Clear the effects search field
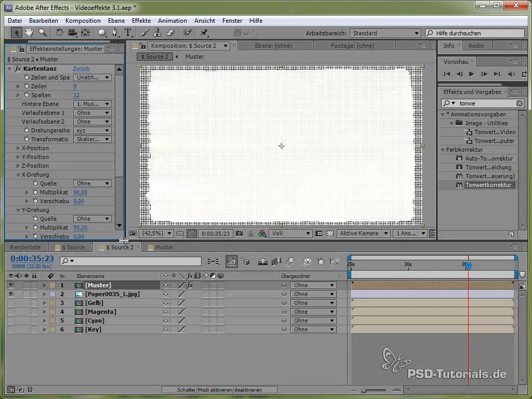Screen dimensions: 532x399 tap(520, 103)
